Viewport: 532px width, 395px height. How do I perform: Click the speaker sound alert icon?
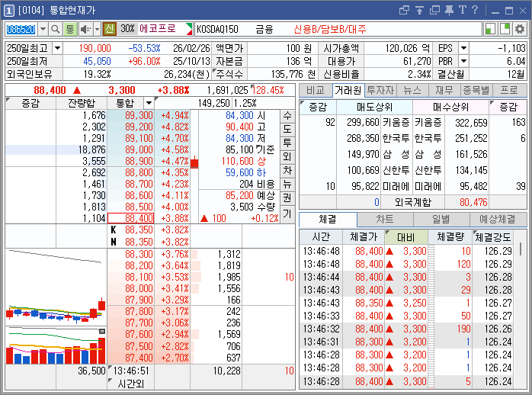pyautogui.click(x=85, y=29)
